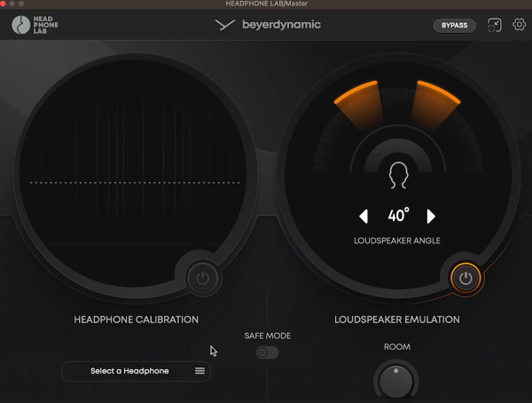The width and height of the screenshot is (532, 403).
Task: Open settings via the gear icon
Action: (519, 25)
